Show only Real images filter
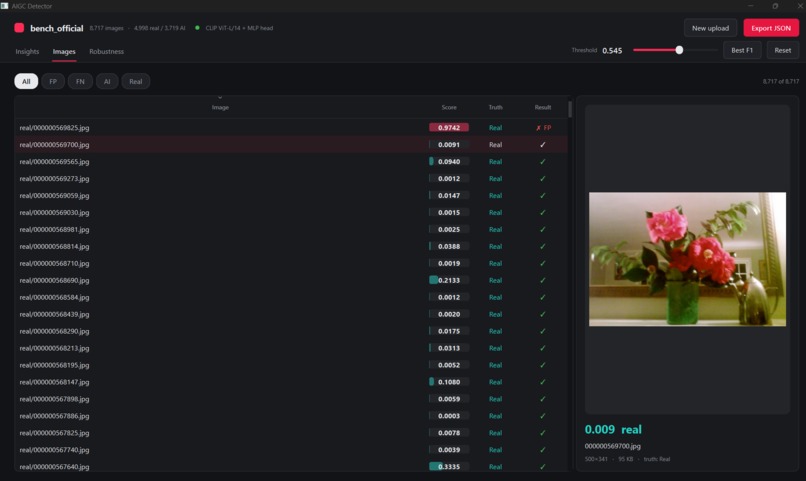The image size is (806, 481). point(136,81)
